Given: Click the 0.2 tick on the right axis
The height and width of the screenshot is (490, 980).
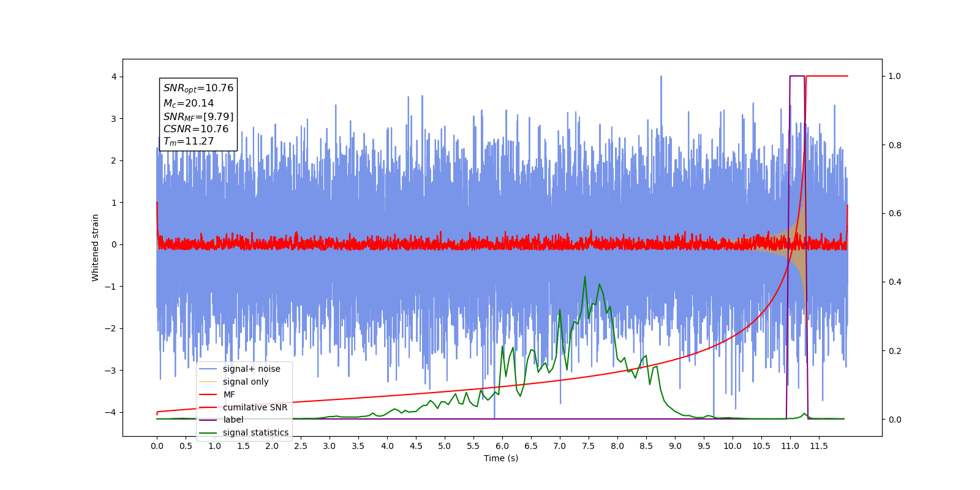Looking at the screenshot, I should tap(895, 351).
